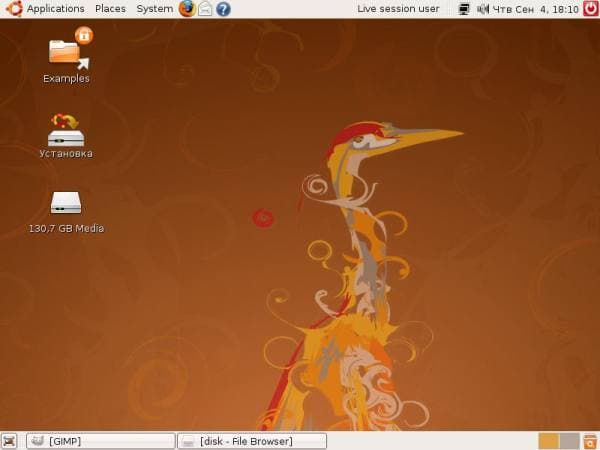Click the clock showing 18:10

pos(535,9)
